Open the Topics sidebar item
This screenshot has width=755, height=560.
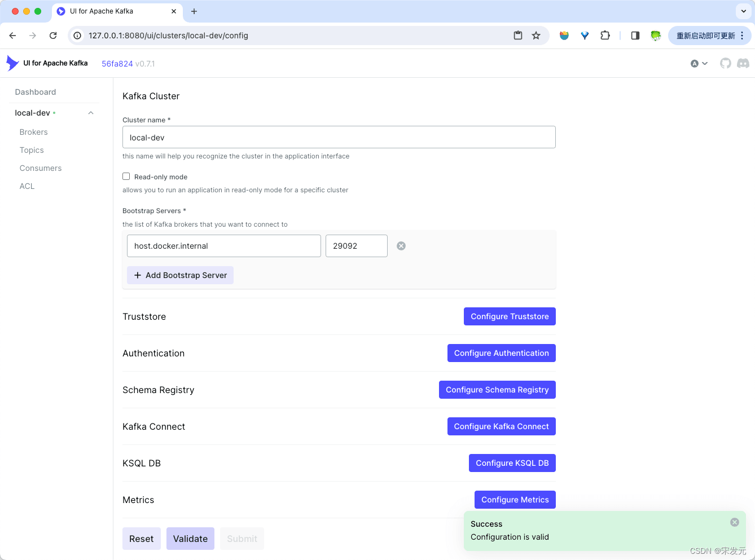(x=32, y=150)
